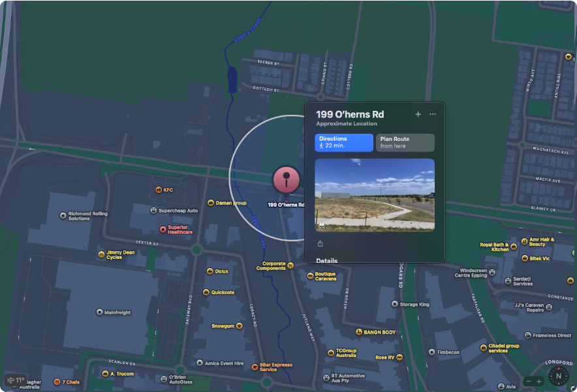
Task: Click the Details heading in the place card
Action: click(327, 260)
